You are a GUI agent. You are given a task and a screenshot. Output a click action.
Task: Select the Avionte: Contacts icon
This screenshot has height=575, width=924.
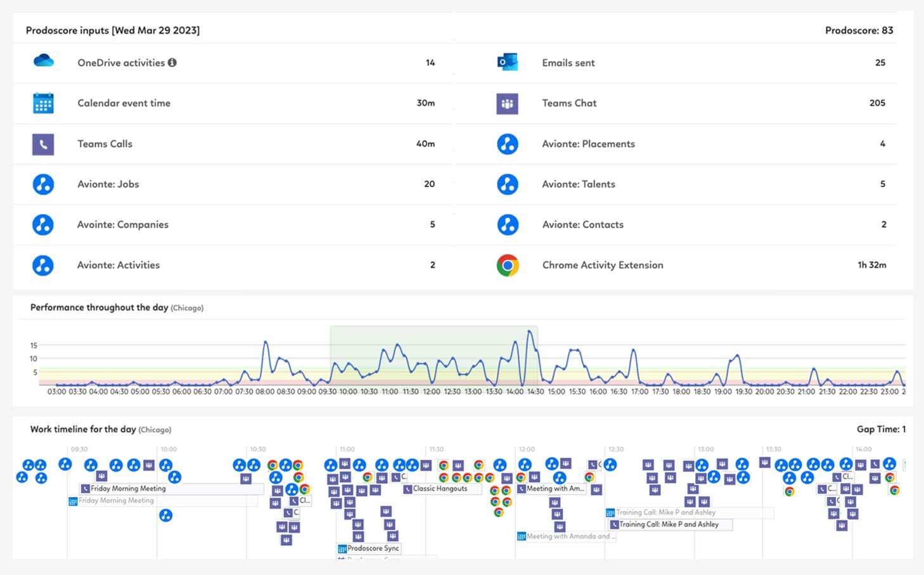507,224
